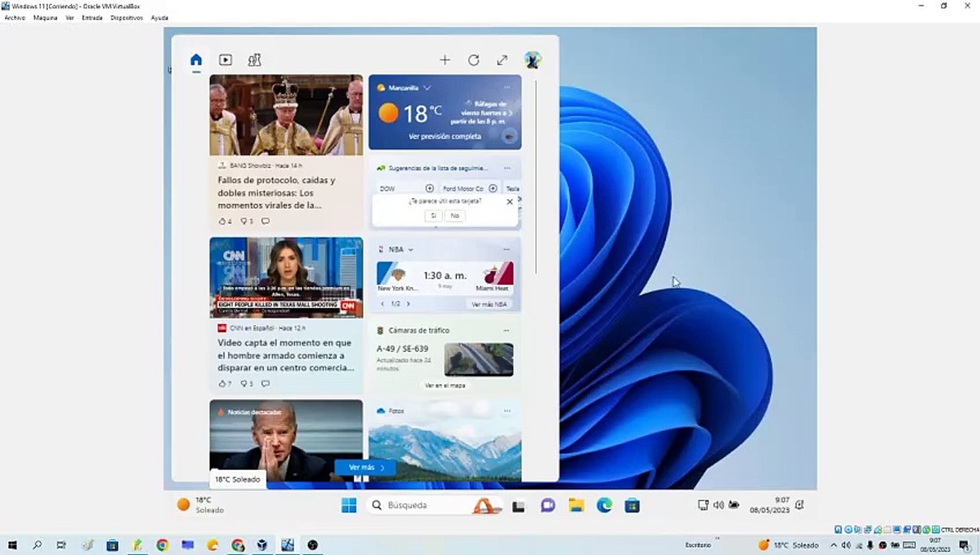Open watchlist widget more options
980x555 pixels.
tap(507, 168)
